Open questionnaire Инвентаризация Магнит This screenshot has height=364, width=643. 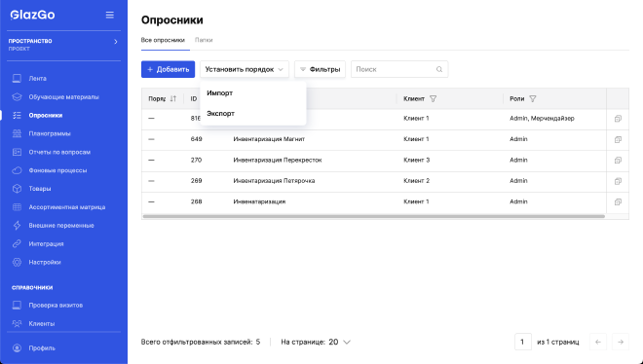[269, 139]
